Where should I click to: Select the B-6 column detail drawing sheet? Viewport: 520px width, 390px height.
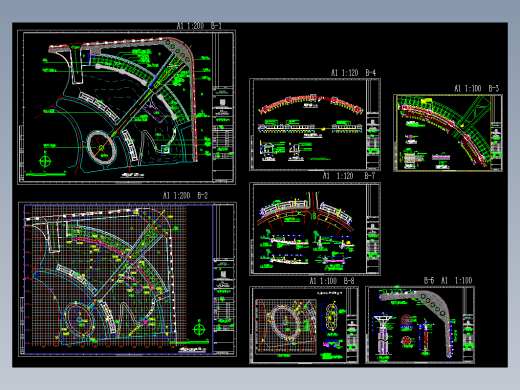(x=420, y=325)
